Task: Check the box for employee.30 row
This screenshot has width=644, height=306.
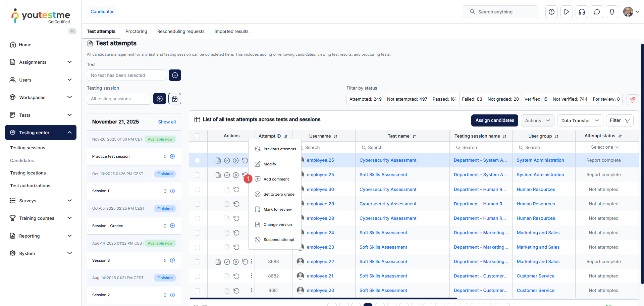Action: pos(197,190)
